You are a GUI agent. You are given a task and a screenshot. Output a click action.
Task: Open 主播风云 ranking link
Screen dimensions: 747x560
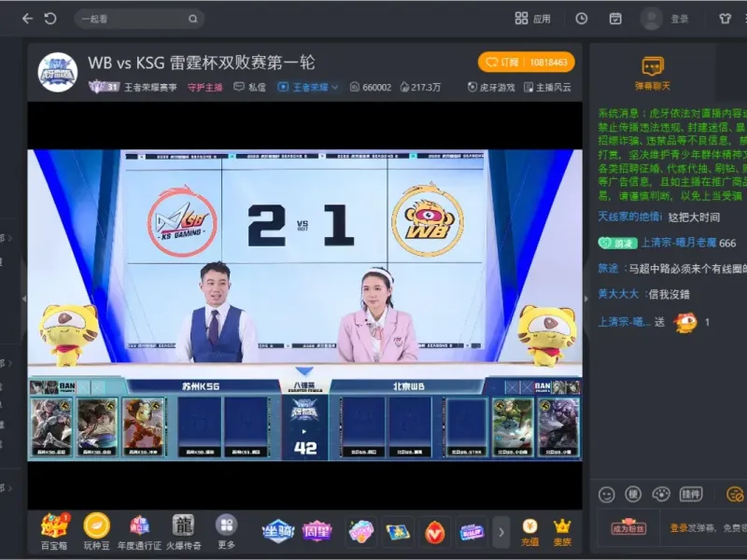[x=547, y=87]
